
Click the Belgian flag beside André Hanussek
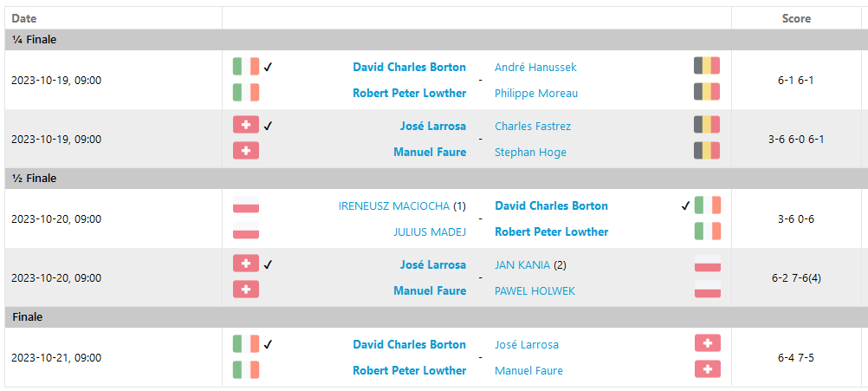tap(707, 66)
